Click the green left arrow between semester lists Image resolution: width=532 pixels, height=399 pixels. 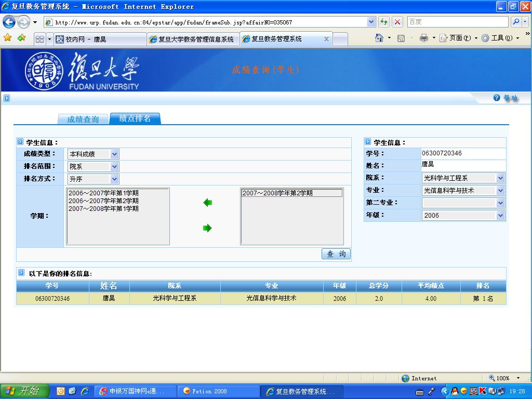208,203
